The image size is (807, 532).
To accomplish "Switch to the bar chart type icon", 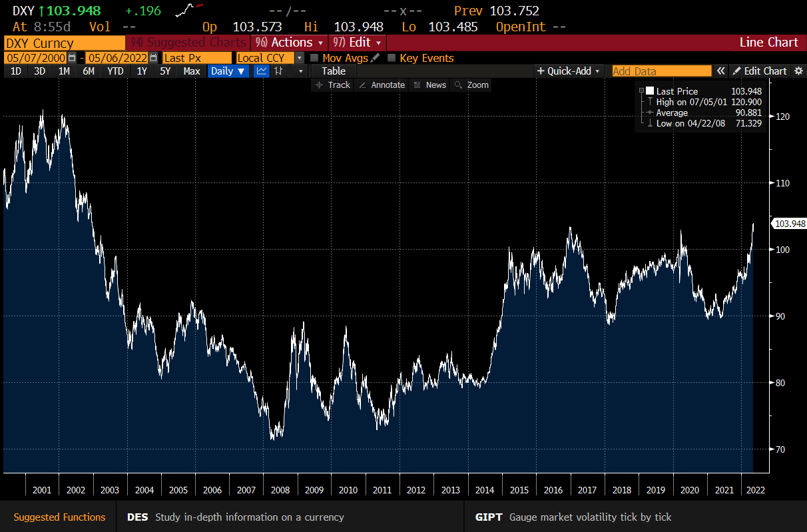I will point(279,71).
